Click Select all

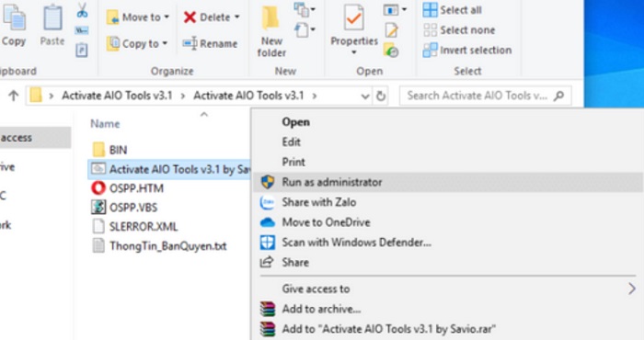(453, 10)
